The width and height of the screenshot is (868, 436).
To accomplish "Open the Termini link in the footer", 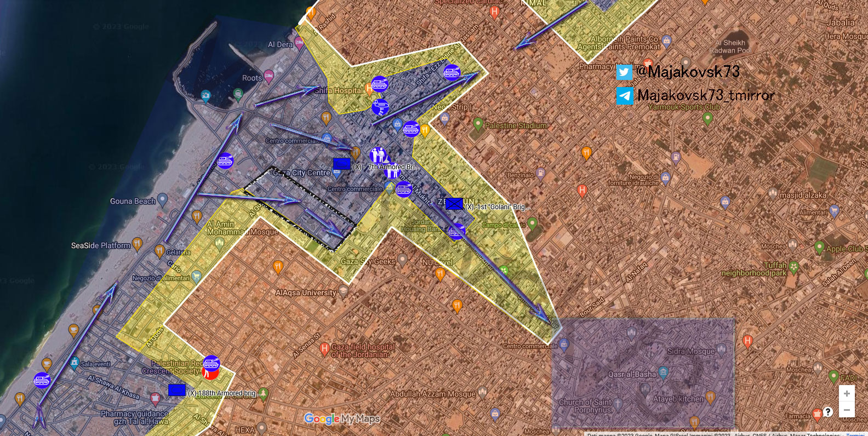I will click(855, 434).
